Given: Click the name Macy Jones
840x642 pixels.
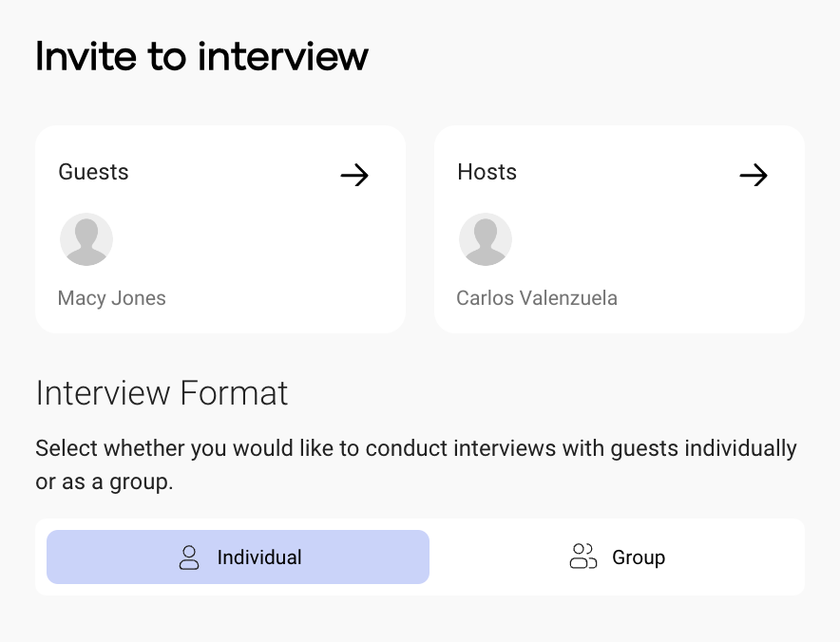Looking at the screenshot, I should [111, 298].
